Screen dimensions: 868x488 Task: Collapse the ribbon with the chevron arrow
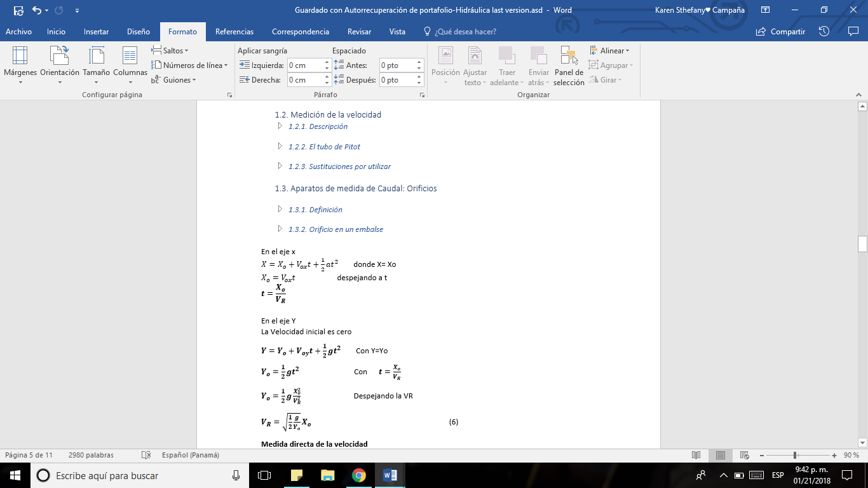pyautogui.click(x=859, y=94)
